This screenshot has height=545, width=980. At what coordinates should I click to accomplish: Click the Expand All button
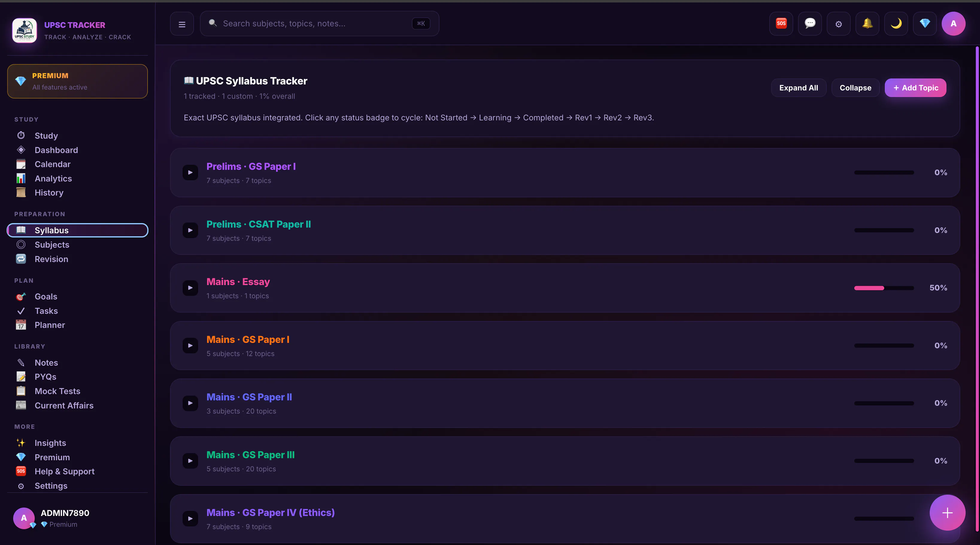click(x=799, y=88)
